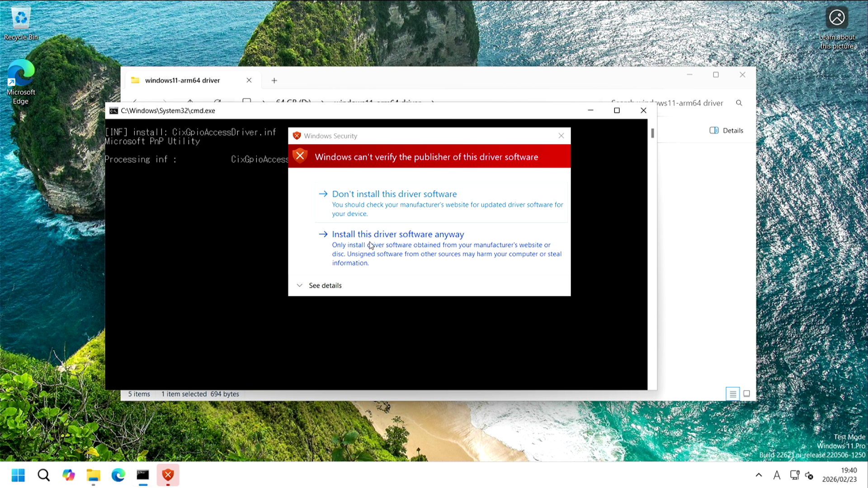
Task: Select the windows11-arm64 driver tab
Action: 183,80
